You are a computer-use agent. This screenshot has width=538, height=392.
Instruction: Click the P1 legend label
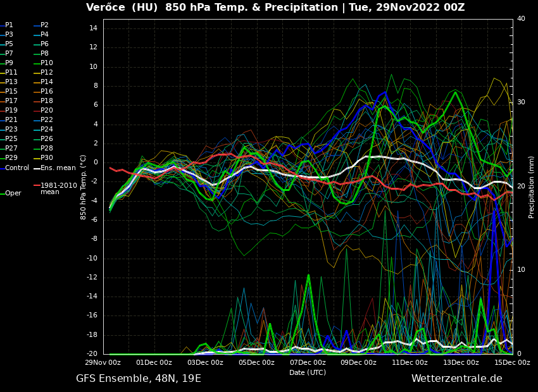tap(9, 25)
